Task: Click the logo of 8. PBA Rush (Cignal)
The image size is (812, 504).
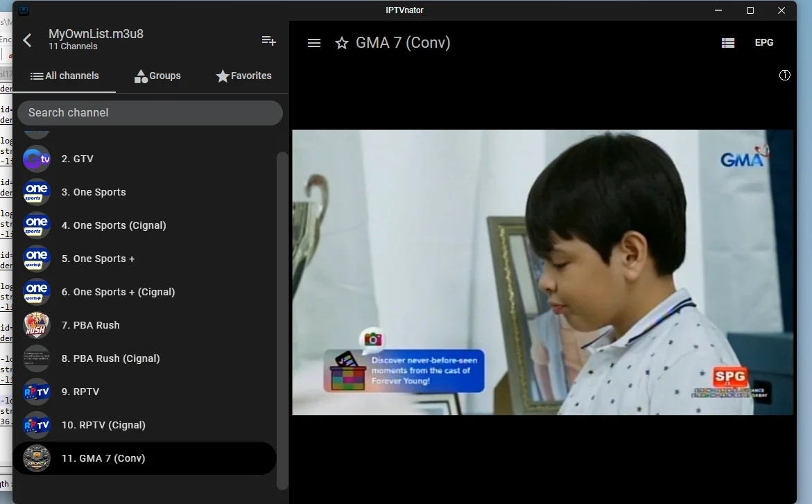Action: click(37, 358)
